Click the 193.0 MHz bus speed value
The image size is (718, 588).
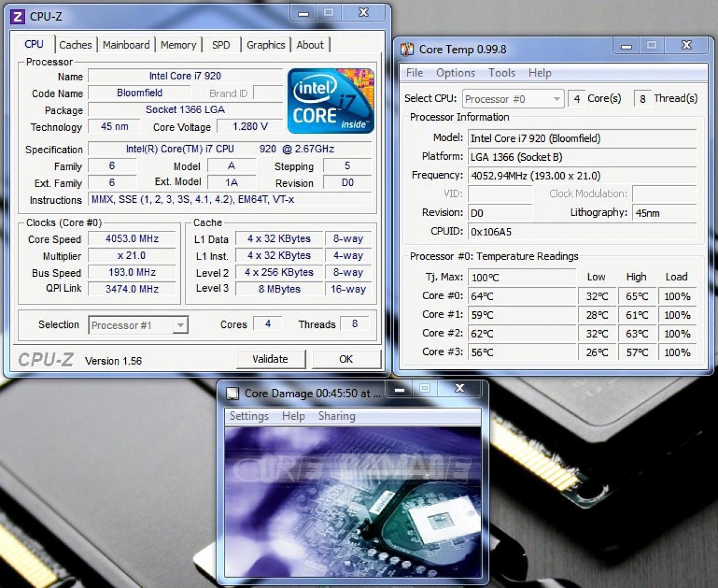tap(132, 272)
